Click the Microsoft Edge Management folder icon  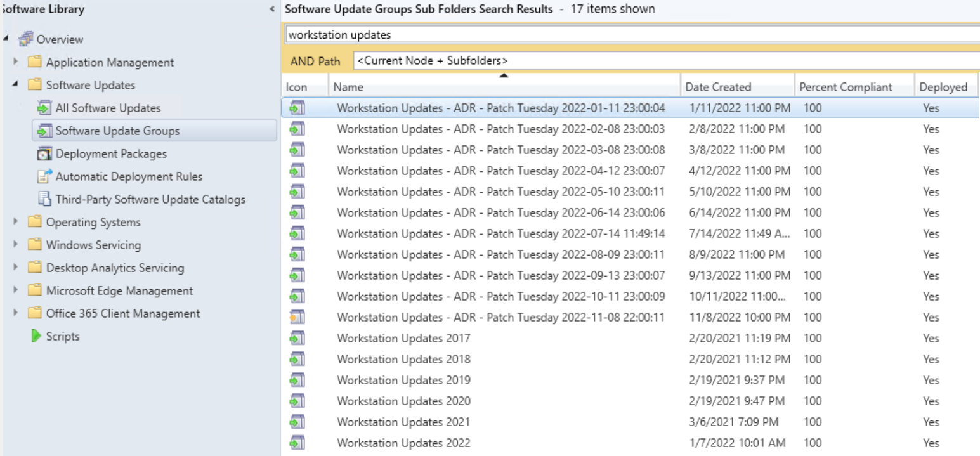[35, 290]
